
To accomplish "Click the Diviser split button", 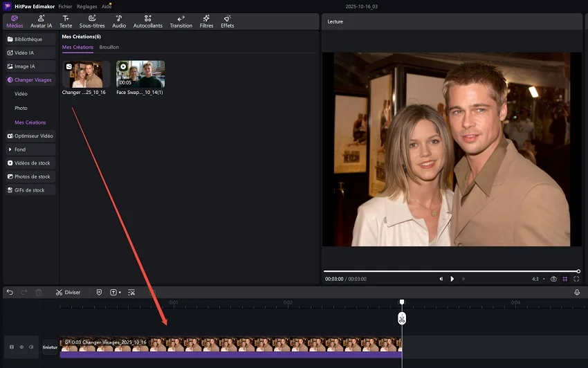I will (68, 293).
